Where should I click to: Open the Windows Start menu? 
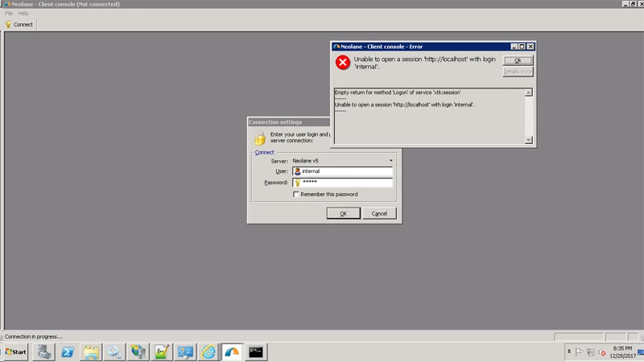pos(15,352)
